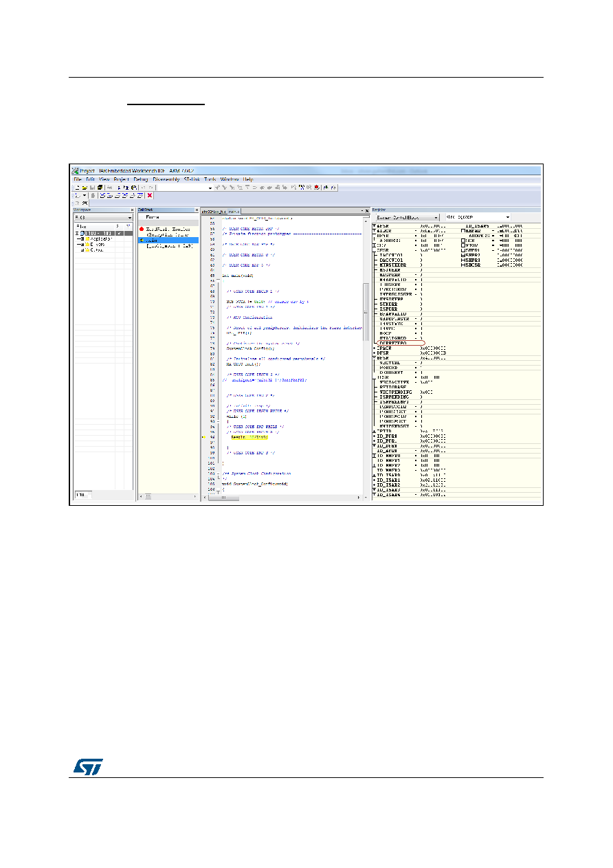This screenshot has width=613, height=868.
Task: Click the DIVBYZERO bit in the register list
Action: click(x=394, y=343)
